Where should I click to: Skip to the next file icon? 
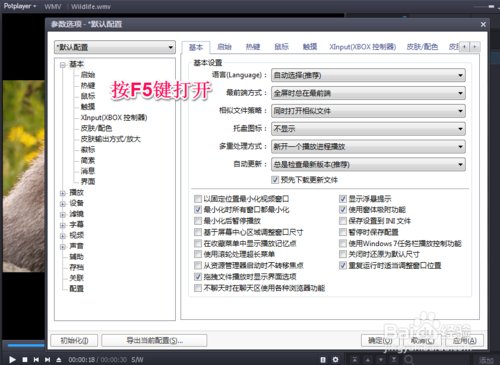pos(48,360)
